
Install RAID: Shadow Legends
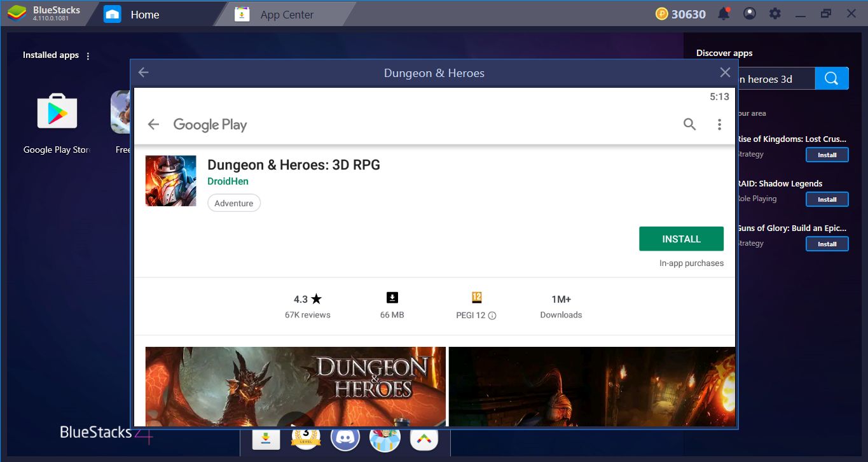(827, 199)
